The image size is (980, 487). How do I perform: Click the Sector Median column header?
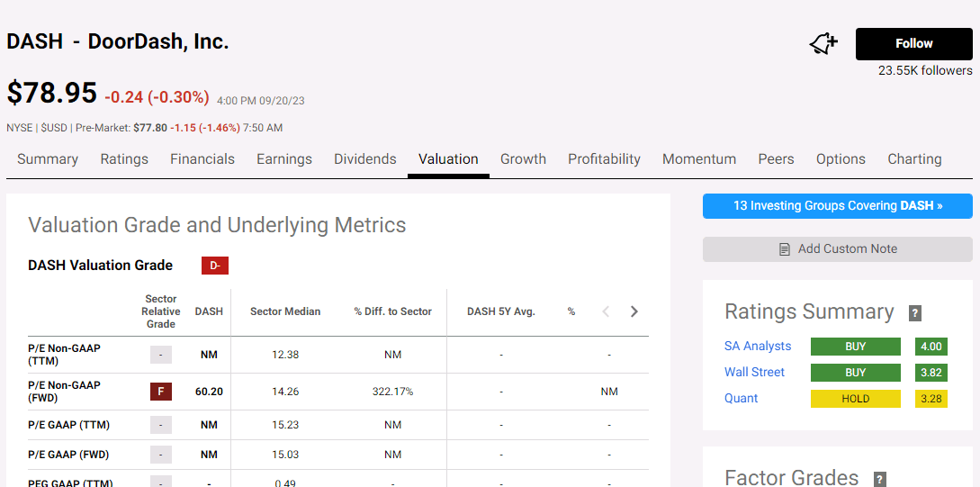(285, 311)
